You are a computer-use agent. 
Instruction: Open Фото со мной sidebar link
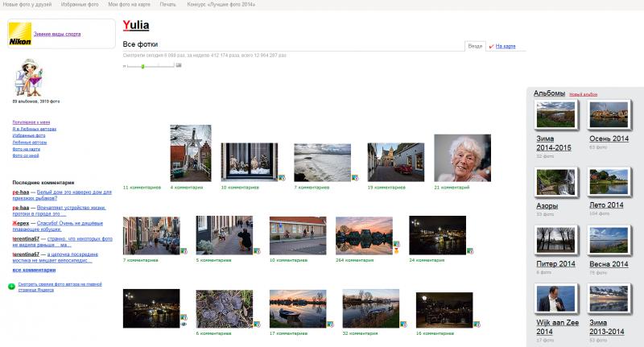[26, 155]
